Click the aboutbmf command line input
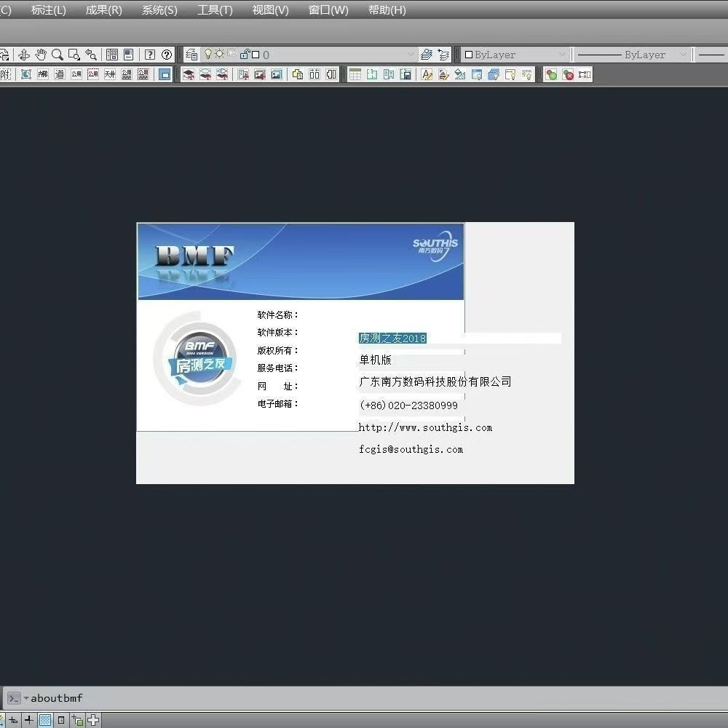Image resolution: width=728 pixels, height=728 pixels. click(x=57, y=698)
